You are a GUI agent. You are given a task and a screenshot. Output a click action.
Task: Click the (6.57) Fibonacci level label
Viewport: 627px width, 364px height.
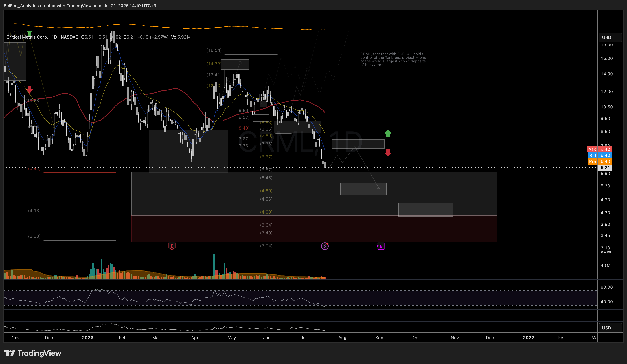[x=266, y=157]
